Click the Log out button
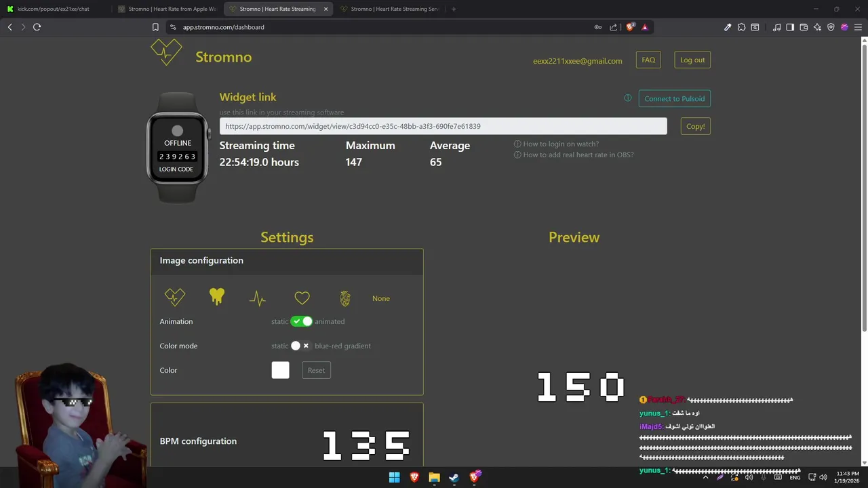The width and height of the screenshot is (868, 488). pyautogui.click(x=692, y=60)
